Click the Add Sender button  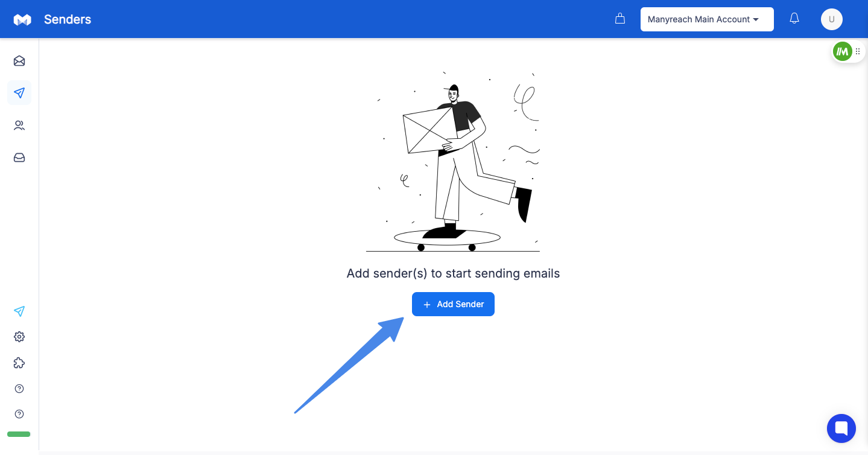pyautogui.click(x=453, y=304)
